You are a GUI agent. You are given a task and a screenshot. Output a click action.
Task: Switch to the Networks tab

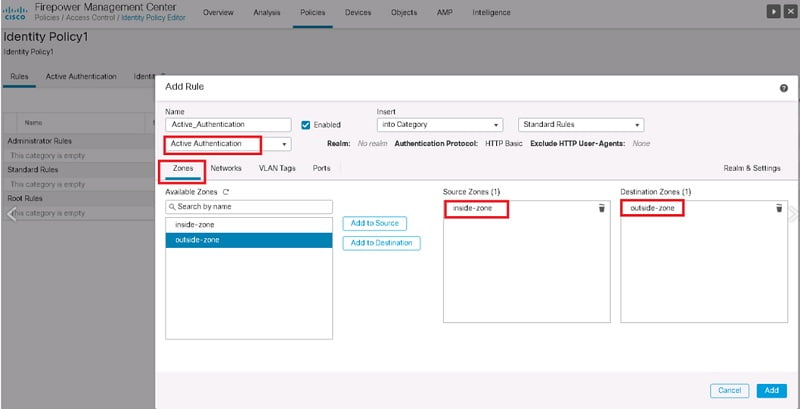226,168
